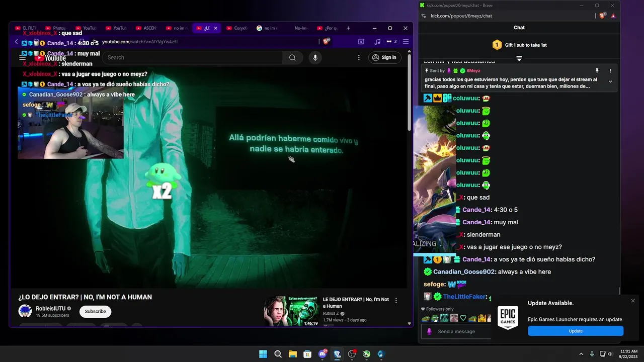644x362 pixels.
Task: Open the YouTube hamburger guide menu
Action: tap(22, 58)
